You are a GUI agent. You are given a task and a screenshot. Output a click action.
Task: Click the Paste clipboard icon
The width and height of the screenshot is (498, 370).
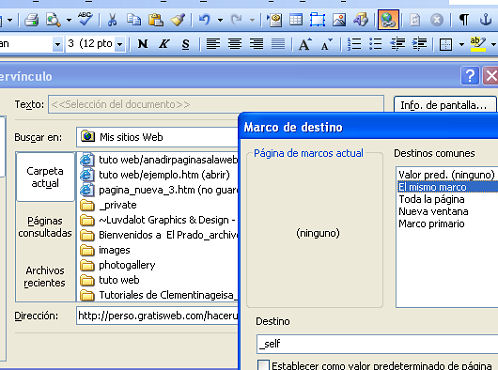click(156, 20)
